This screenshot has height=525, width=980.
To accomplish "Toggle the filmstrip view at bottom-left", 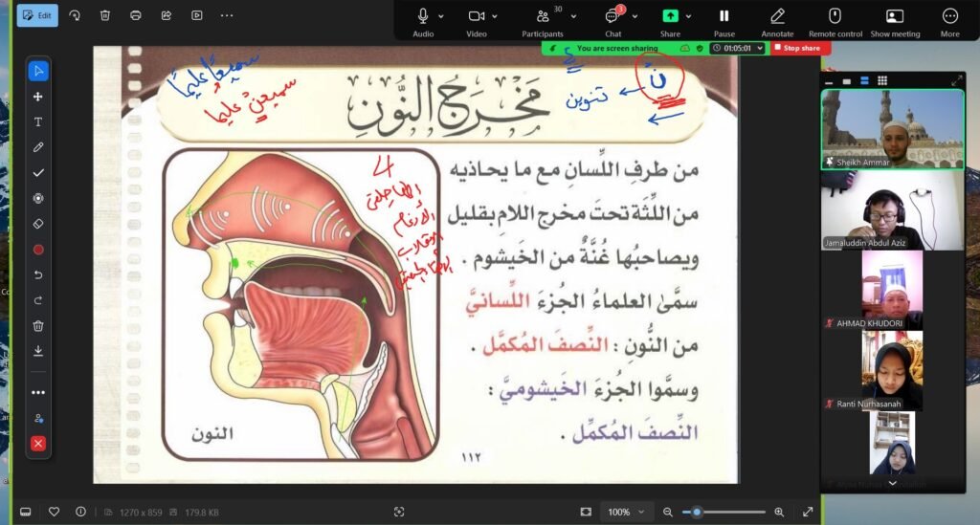I will [26, 512].
